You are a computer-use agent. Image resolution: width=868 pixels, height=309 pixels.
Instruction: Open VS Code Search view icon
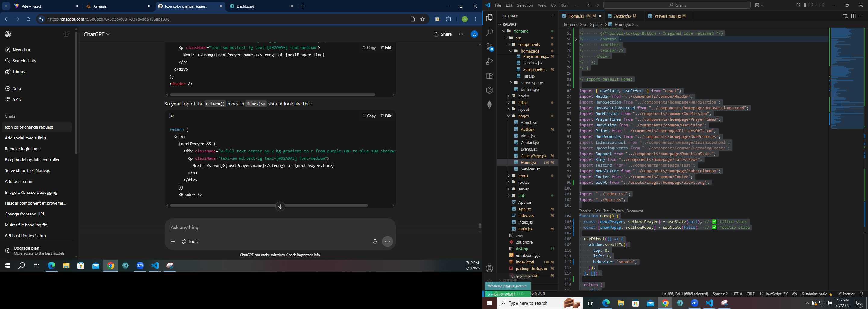(489, 32)
